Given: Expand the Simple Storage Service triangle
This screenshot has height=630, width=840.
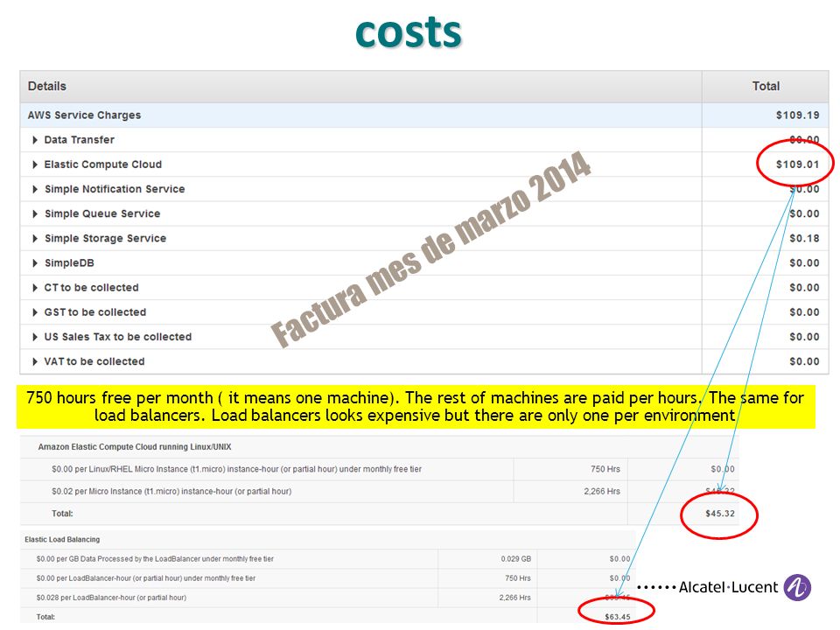Looking at the screenshot, I should coord(35,238).
